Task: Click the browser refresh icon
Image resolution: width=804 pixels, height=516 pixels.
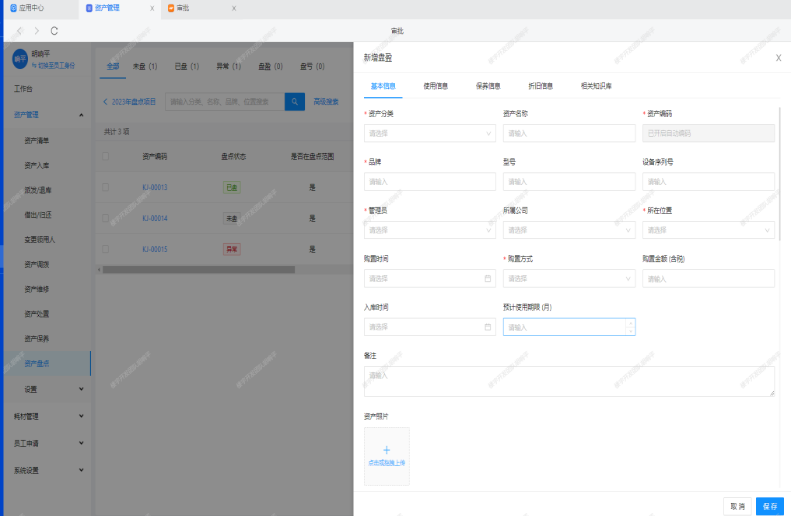Action: pos(53,31)
